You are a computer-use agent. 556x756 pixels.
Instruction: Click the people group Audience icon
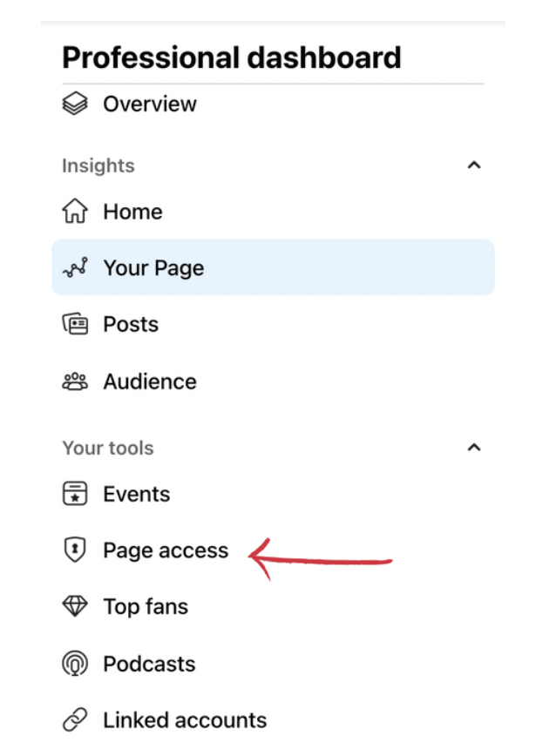[75, 381]
